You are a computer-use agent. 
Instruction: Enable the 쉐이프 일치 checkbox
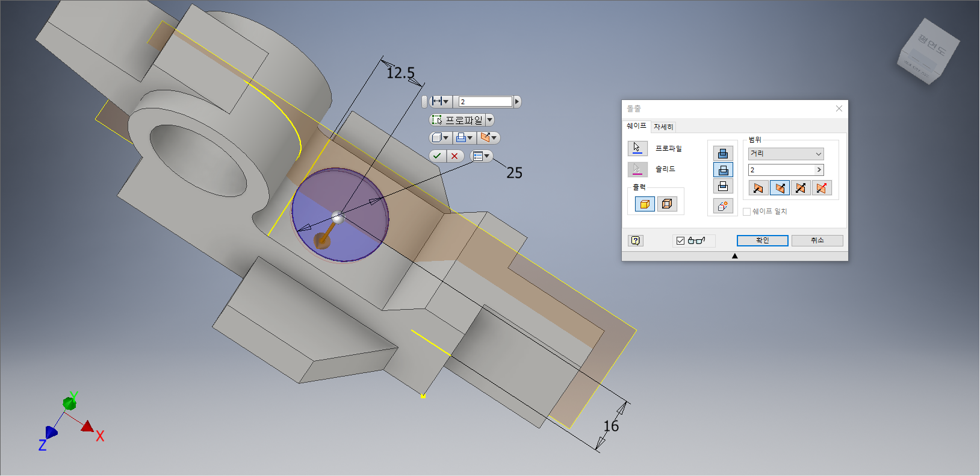tap(746, 211)
